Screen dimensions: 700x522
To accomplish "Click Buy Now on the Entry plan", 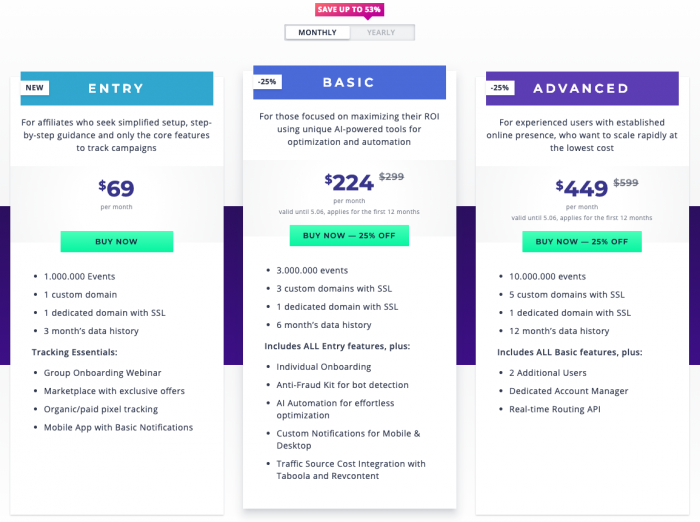I will tap(117, 242).
